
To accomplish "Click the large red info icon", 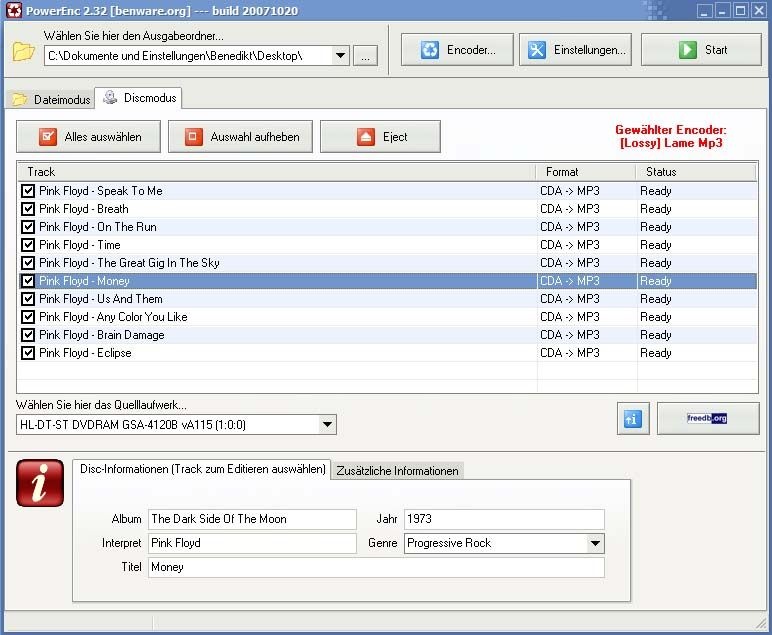I will click(x=40, y=483).
